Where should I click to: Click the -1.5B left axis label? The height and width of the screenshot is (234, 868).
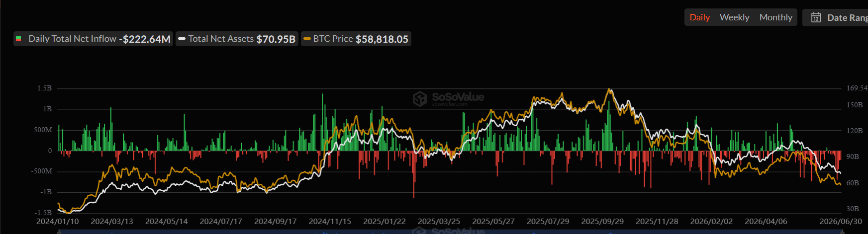tap(43, 213)
